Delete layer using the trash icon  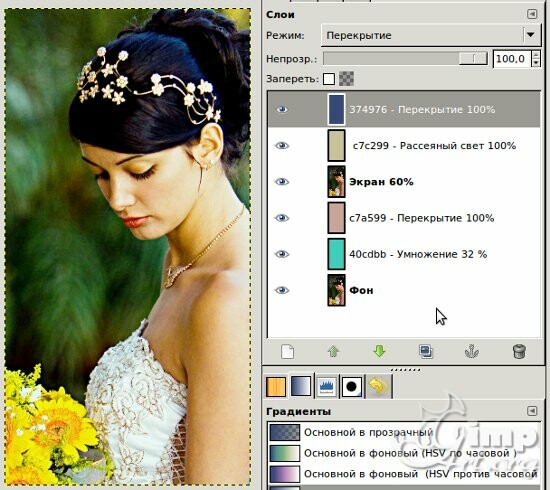[519, 351]
